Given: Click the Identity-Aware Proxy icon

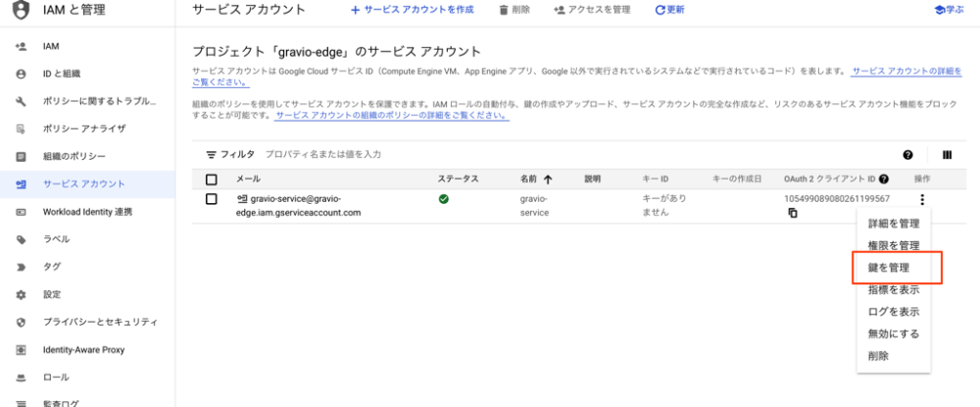Looking at the screenshot, I should (21, 349).
